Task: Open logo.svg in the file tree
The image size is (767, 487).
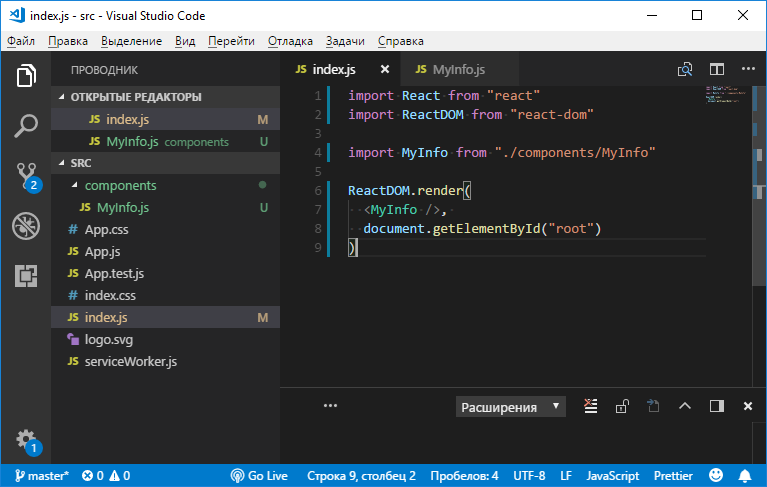Action: 165,339
